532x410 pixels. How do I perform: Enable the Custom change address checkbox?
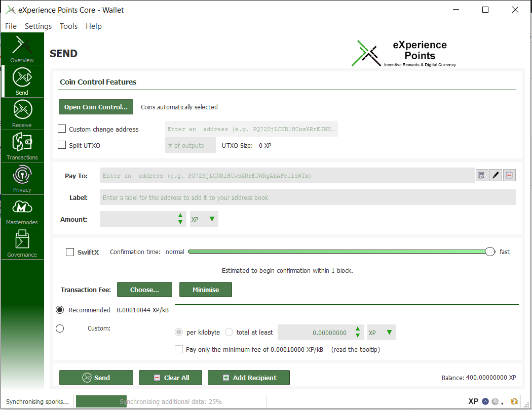(62, 129)
